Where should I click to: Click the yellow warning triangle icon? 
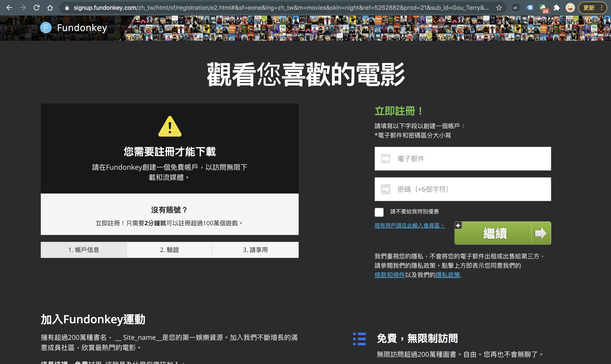click(x=170, y=126)
